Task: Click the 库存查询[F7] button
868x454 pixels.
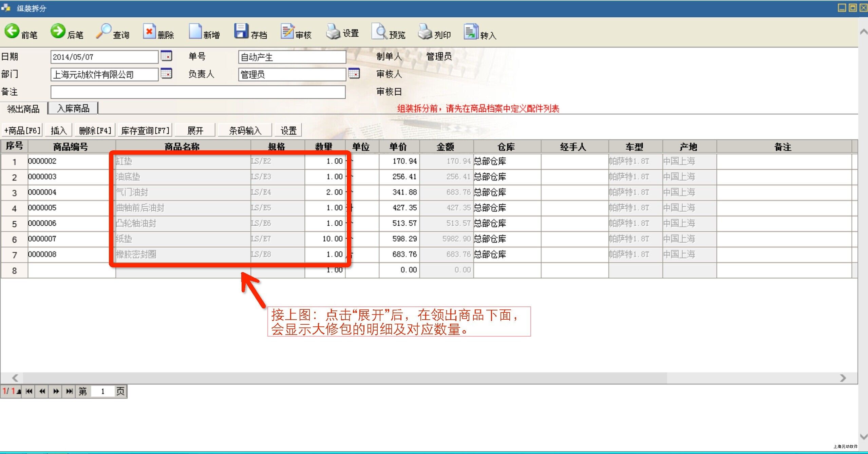Action: (x=145, y=130)
